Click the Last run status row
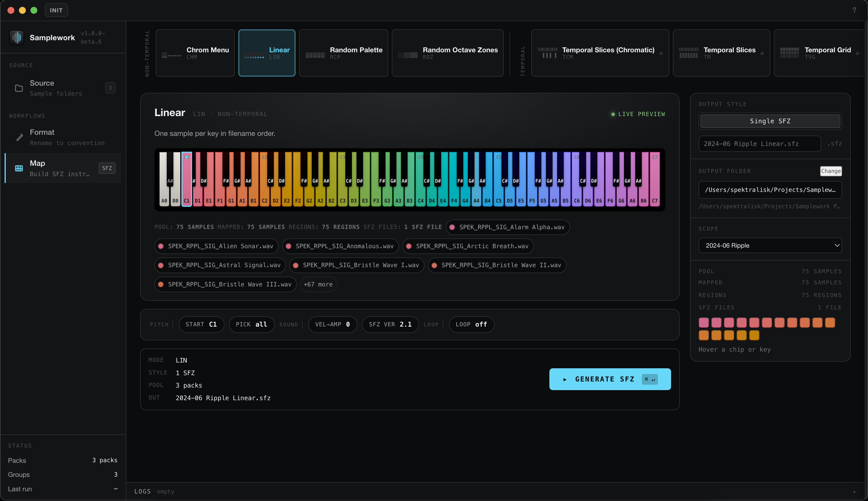868x501 pixels. [63, 489]
